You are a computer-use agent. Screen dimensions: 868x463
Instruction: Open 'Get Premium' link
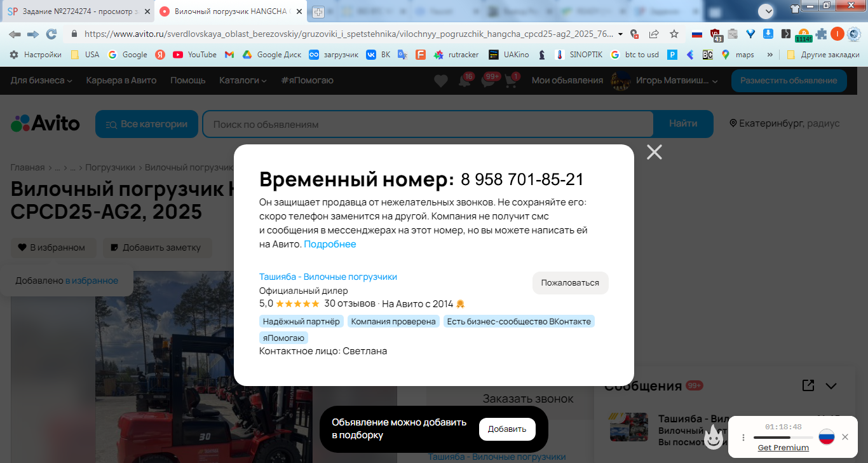point(783,448)
